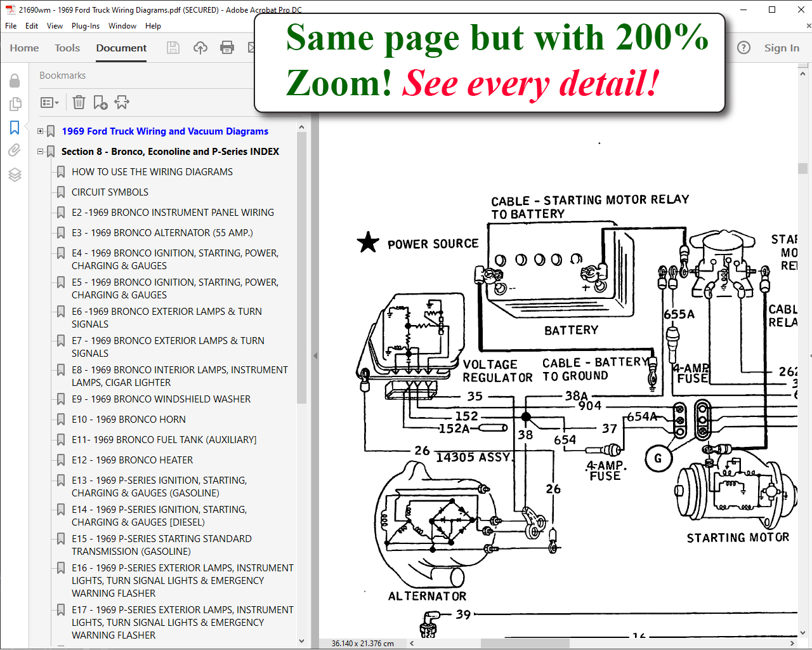Add a new bookmark icon
Image resolution: width=812 pixels, height=650 pixels.
tap(100, 102)
